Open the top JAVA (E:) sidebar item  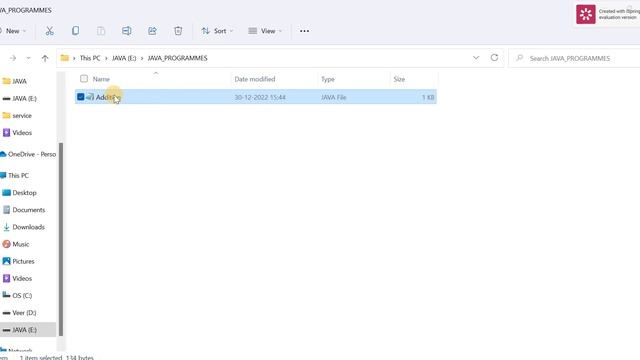[x=20, y=98]
